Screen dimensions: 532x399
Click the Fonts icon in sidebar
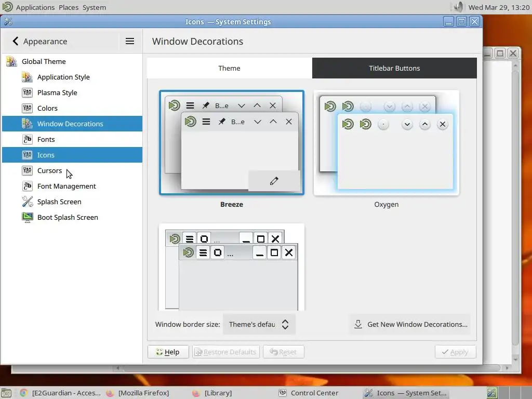click(x=27, y=139)
